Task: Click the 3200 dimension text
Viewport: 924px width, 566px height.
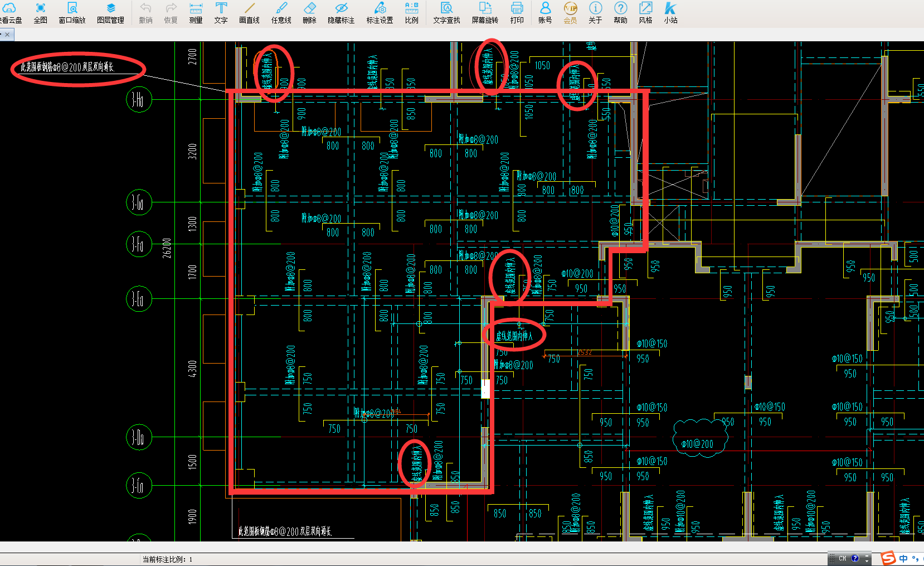Action: [192, 151]
